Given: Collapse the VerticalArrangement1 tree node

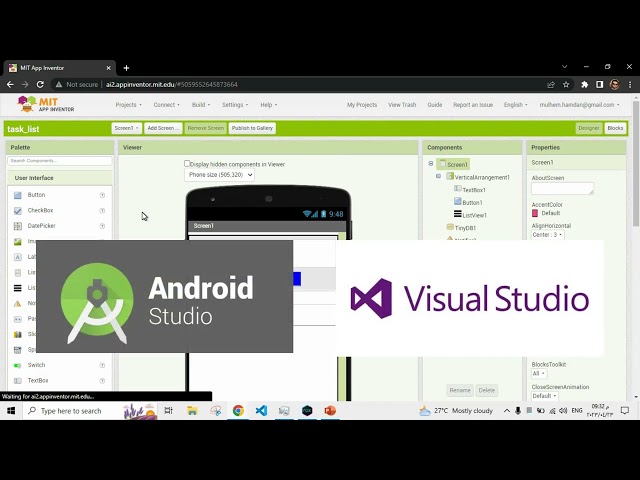Looking at the screenshot, I should [438, 176].
